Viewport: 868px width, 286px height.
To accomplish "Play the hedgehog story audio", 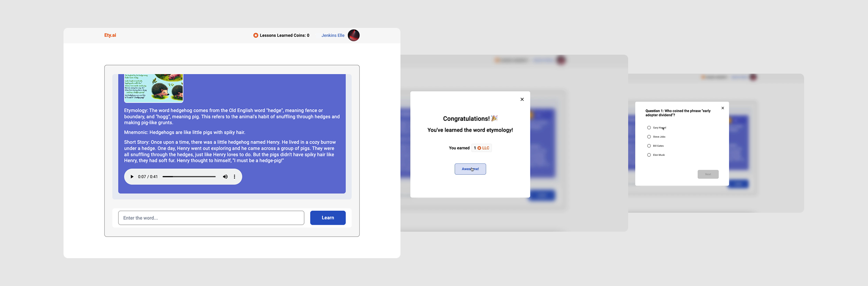I will [x=132, y=177].
